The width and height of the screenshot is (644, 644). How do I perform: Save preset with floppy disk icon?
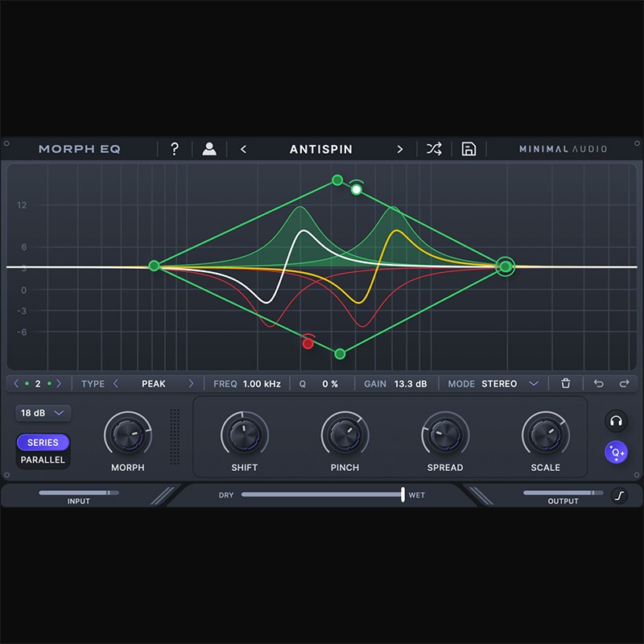click(469, 149)
